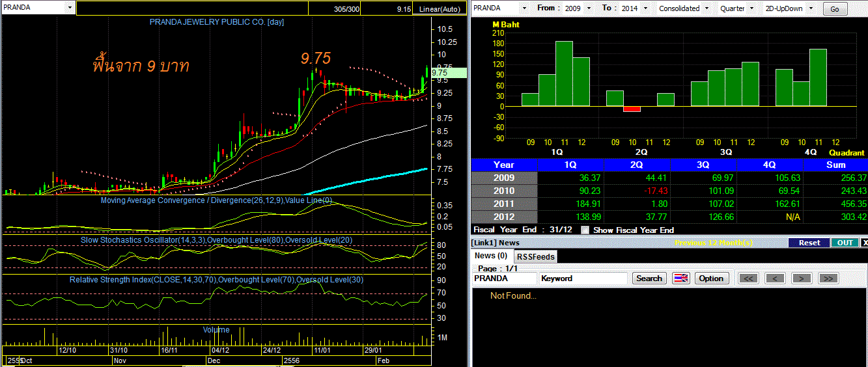Click the 3Q column header
The width and height of the screenshot is (868, 367).
(703, 165)
